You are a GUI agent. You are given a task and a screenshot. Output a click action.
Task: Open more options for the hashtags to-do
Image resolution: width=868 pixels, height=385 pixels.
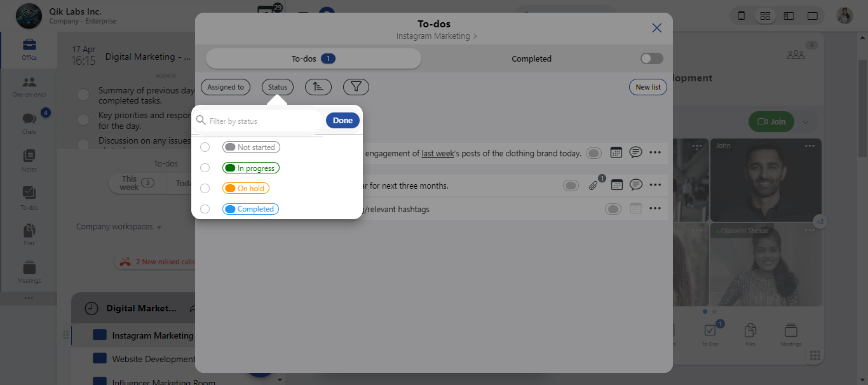[655, 209]
